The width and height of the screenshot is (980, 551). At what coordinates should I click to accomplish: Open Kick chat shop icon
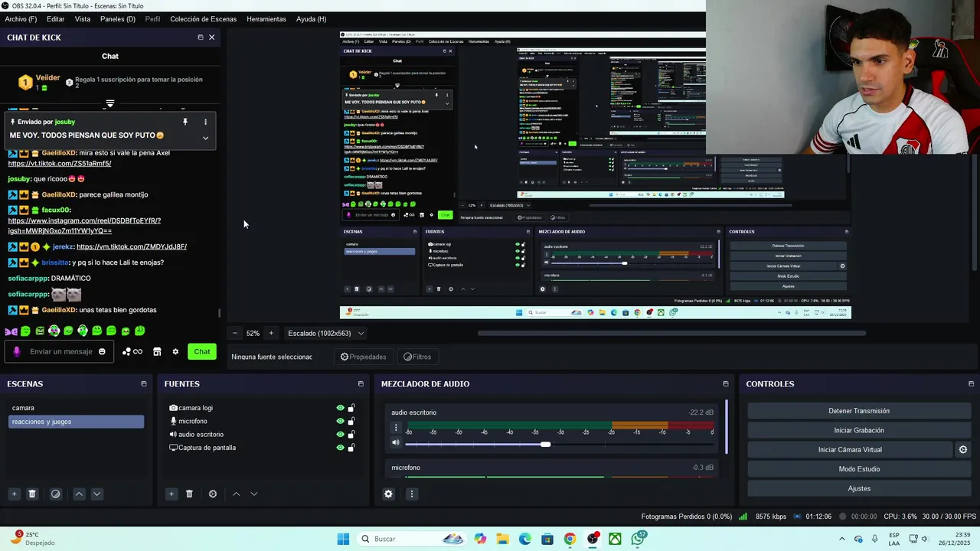click(157, 352)
